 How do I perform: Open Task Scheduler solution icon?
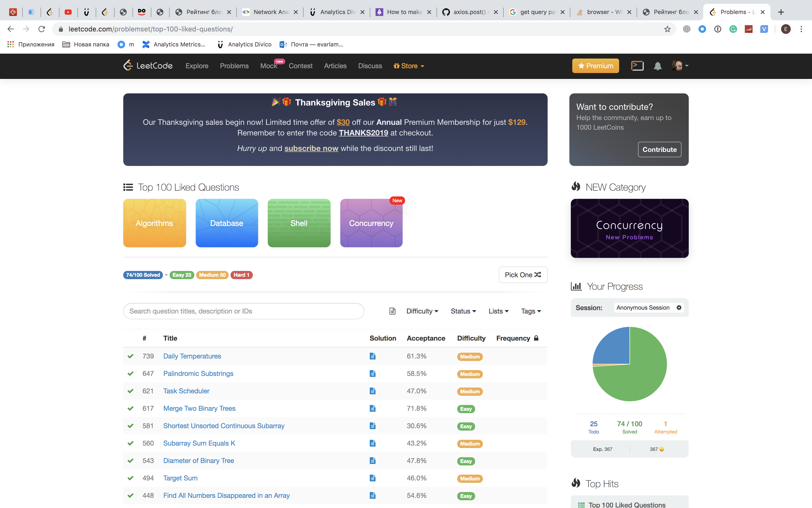click(x=372, y=391)
